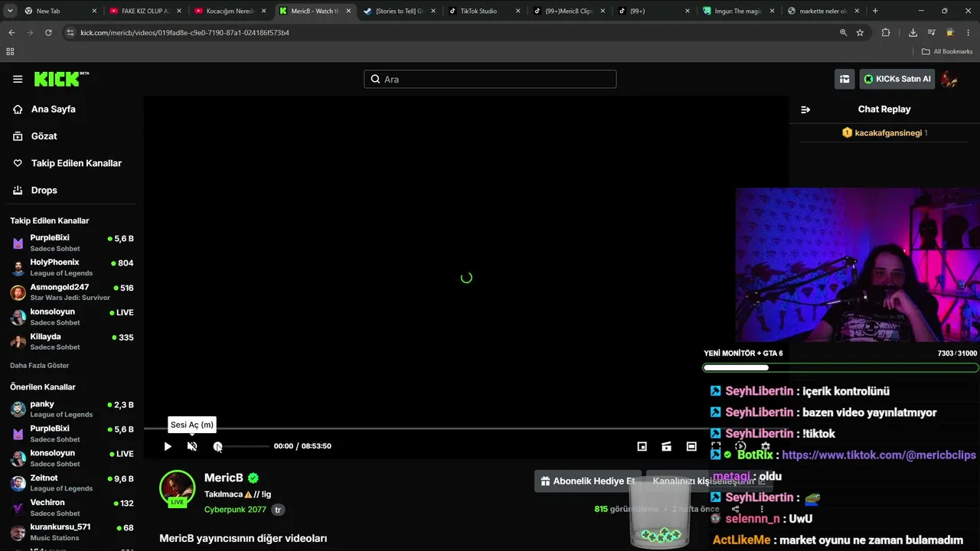
Task: Click Abonelik Hediye Et button
Action: coord(587,481)
